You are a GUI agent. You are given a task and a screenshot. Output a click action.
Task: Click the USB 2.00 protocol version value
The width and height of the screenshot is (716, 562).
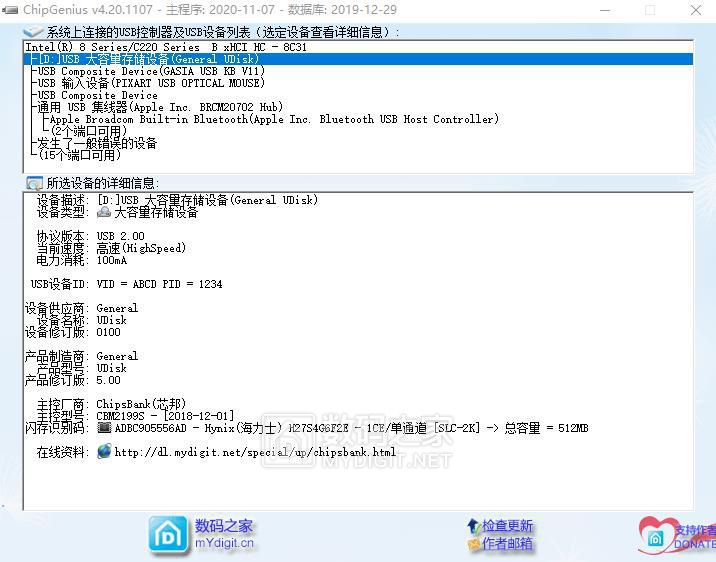(121, 236)
